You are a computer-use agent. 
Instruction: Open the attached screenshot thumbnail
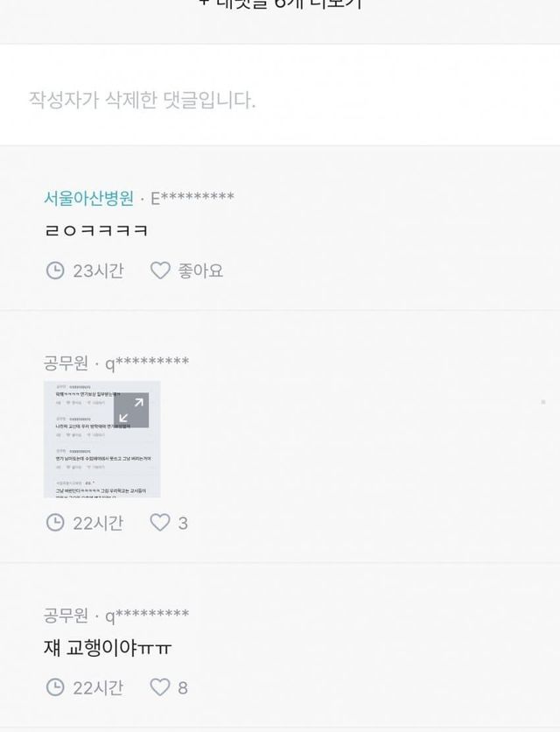coord(102,440)
